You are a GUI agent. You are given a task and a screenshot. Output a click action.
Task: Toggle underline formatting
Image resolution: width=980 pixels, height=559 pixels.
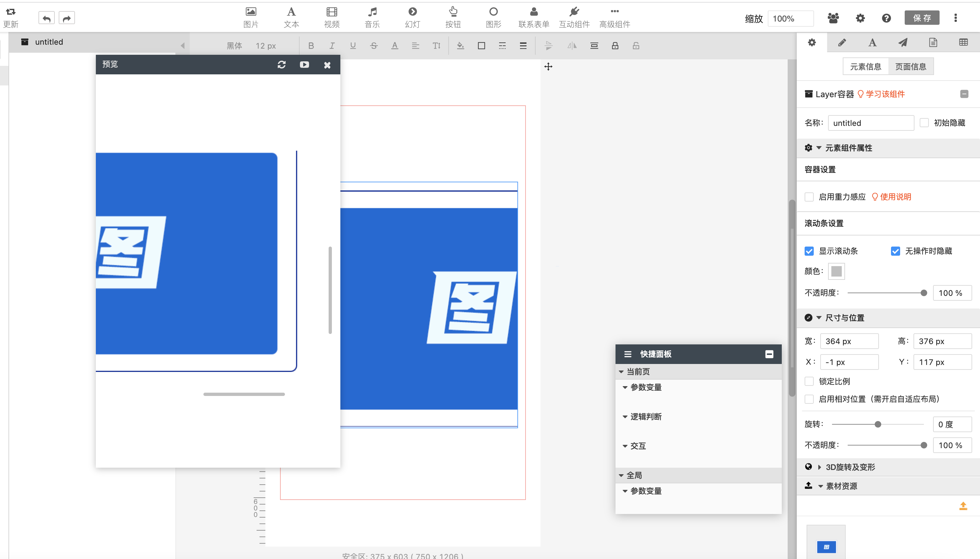tap(353, 46)
